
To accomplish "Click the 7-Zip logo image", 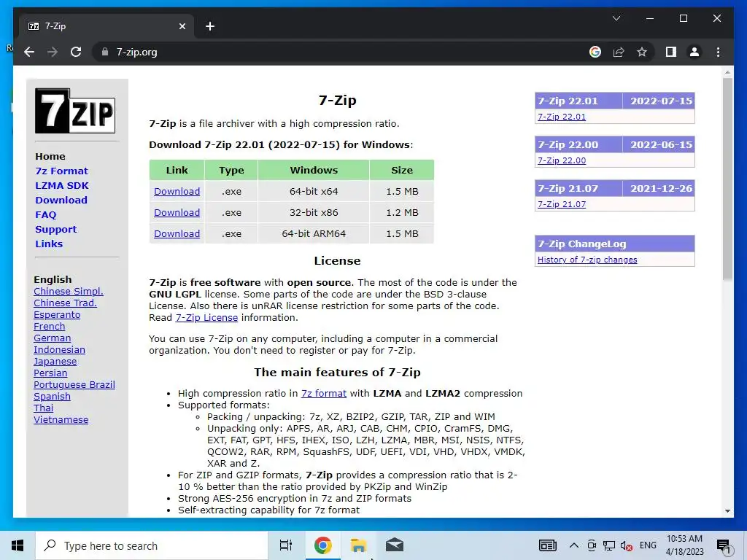I will pyautogui.click(x=75, y=111).
